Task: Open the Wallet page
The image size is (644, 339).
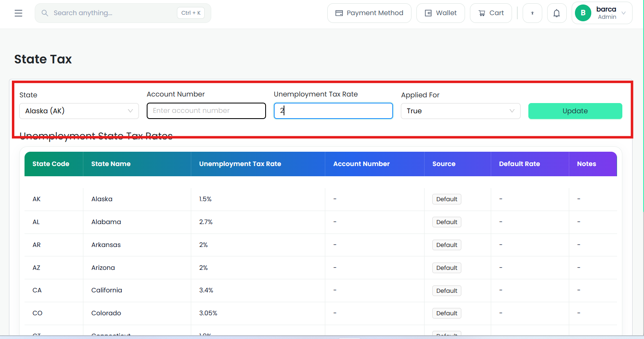Action: 441,13
